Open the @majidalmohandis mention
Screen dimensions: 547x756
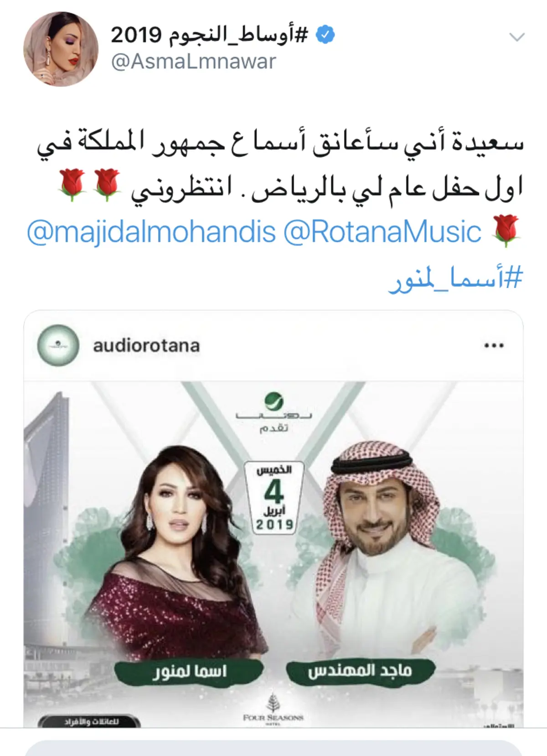(x=151, y=232)
